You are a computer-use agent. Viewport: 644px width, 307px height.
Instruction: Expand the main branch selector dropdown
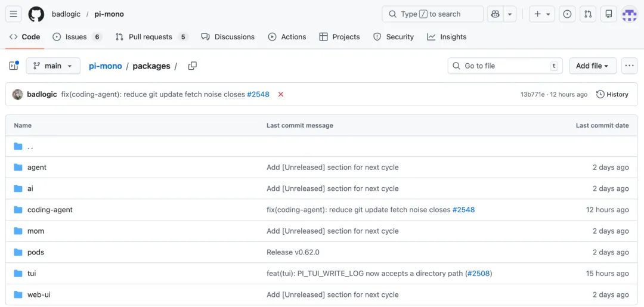point(53,66)
